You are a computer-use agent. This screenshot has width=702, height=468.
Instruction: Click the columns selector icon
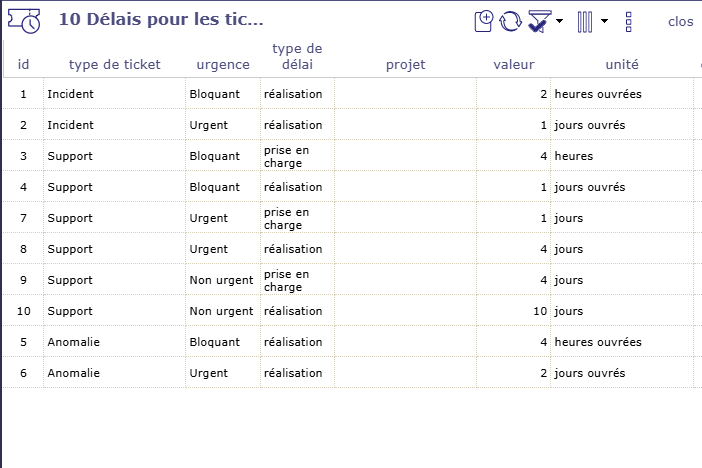pyautogui.click(x=586, y=20)
